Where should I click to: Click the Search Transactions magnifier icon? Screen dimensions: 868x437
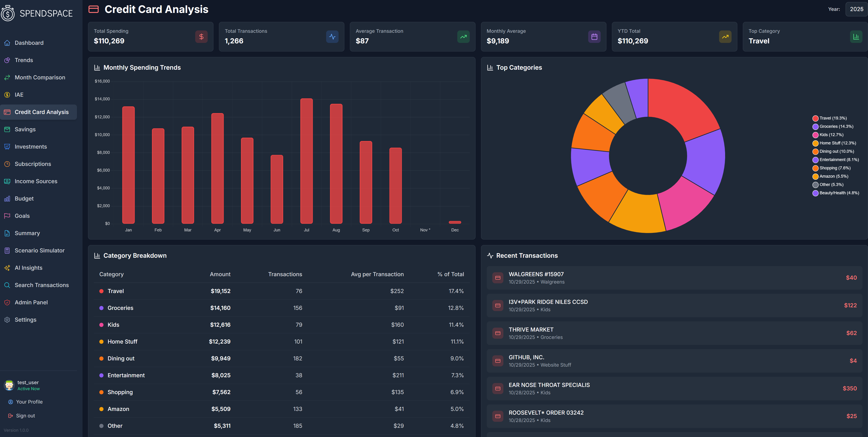click(x=7, y=285)
